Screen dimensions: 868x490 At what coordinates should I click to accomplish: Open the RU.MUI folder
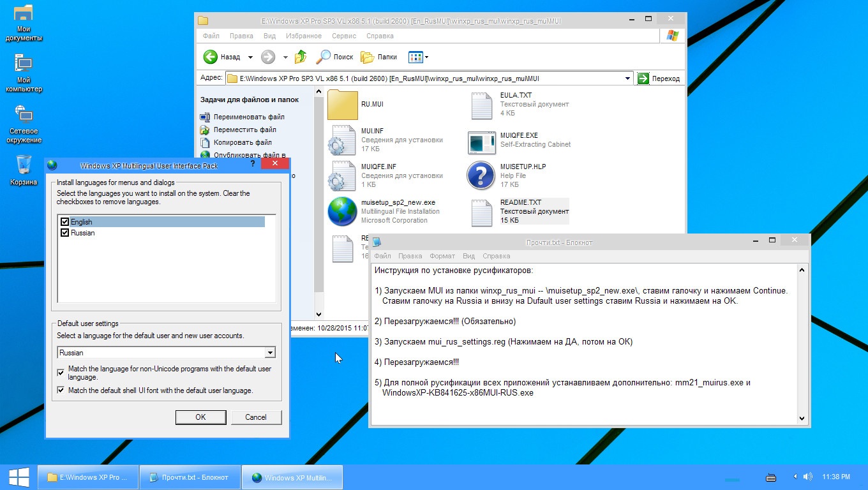pyautogui.click(x=342, y=105)
